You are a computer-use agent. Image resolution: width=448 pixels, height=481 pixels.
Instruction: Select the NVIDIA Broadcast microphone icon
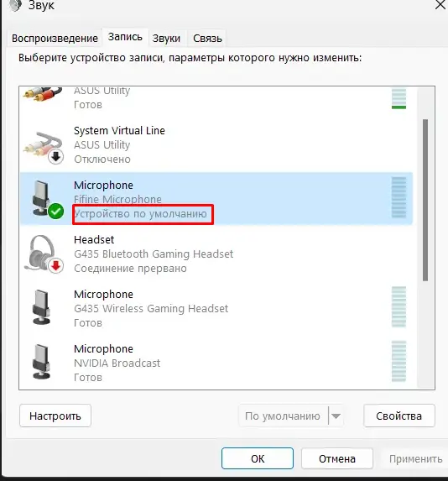click(41, 362)
